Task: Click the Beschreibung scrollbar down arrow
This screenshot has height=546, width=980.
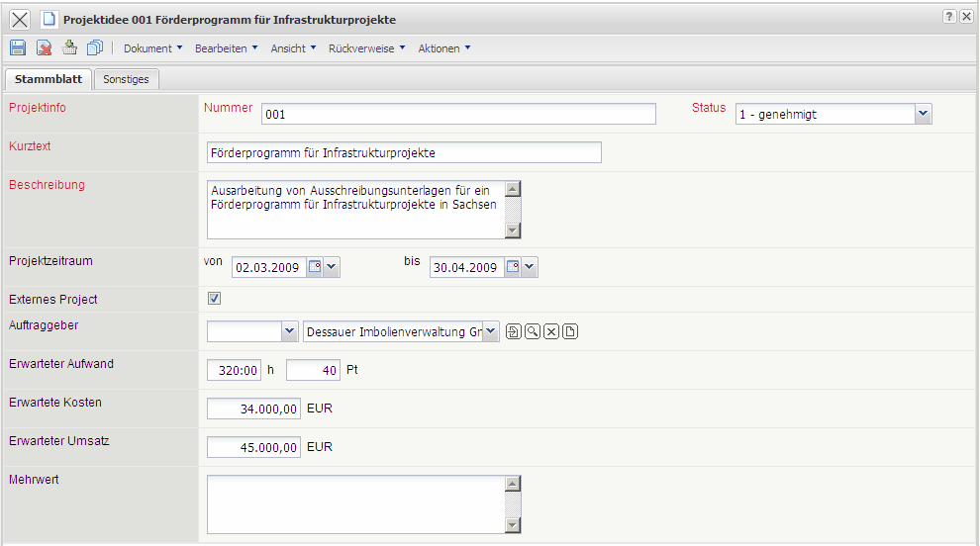Action: (x=513, y=230)
